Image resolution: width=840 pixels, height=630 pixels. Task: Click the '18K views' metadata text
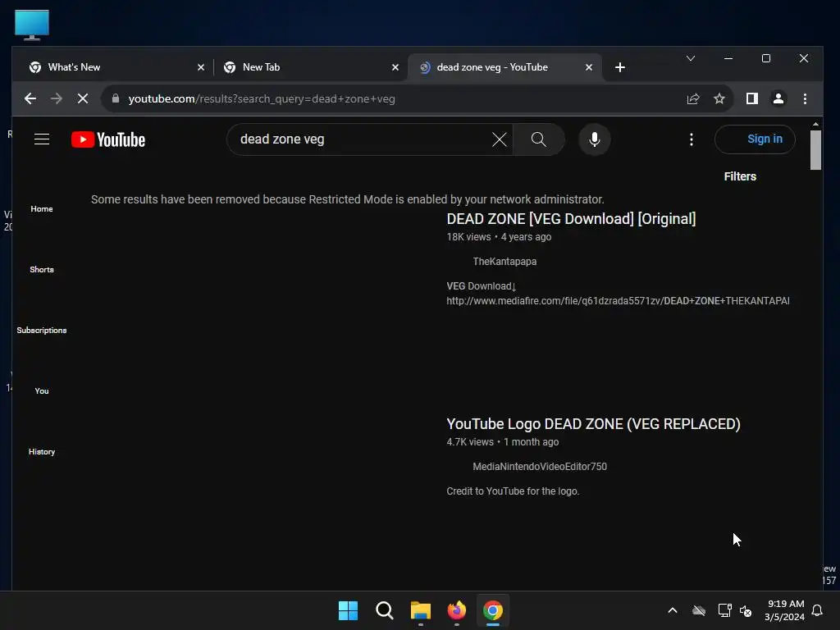pos(468,237)
